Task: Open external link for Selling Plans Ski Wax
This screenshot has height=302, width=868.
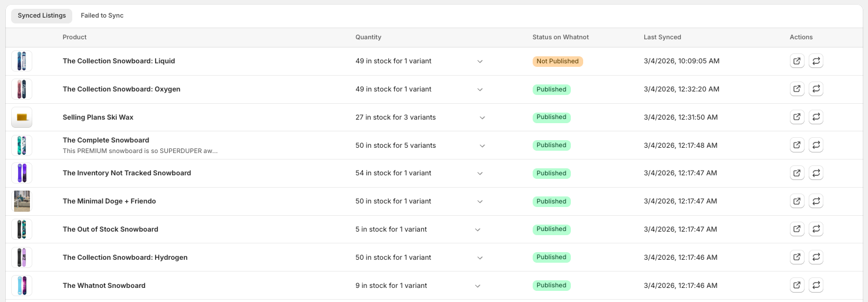Action: 797,117
